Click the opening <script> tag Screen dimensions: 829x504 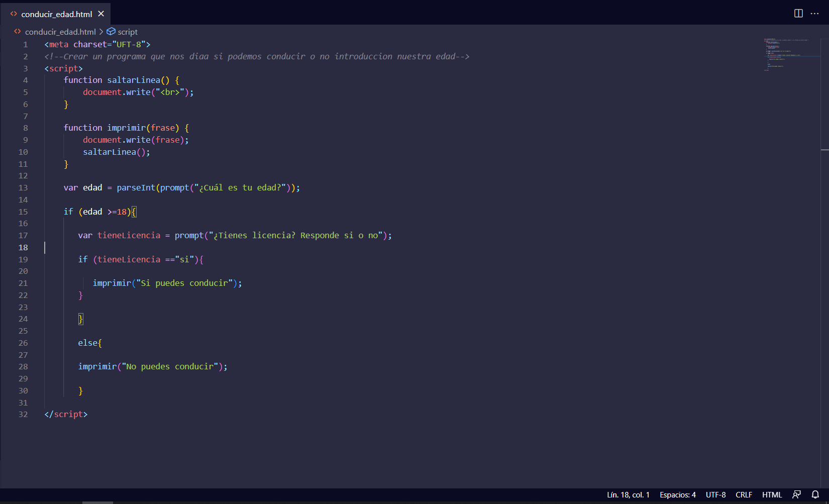(x=63, y=68)
